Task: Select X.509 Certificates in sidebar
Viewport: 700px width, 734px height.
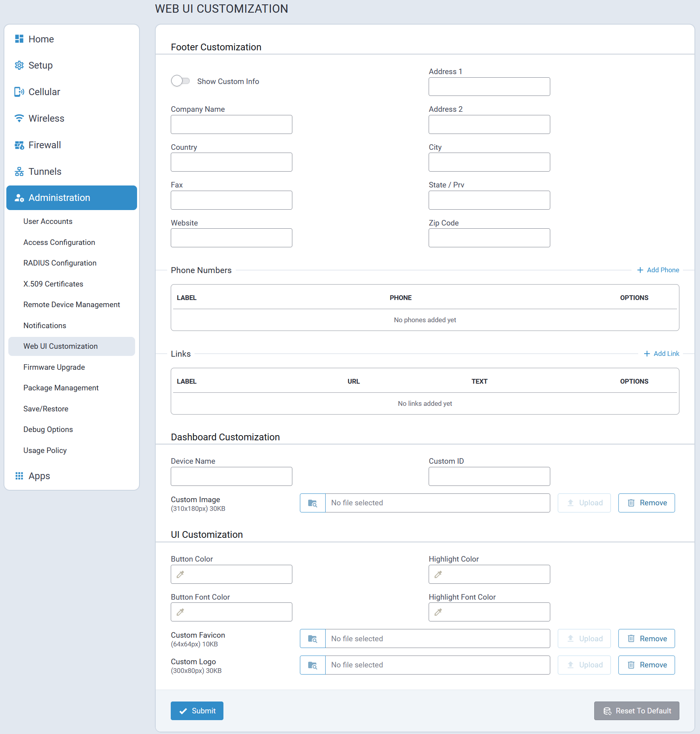Action: [x=53, y=284]
